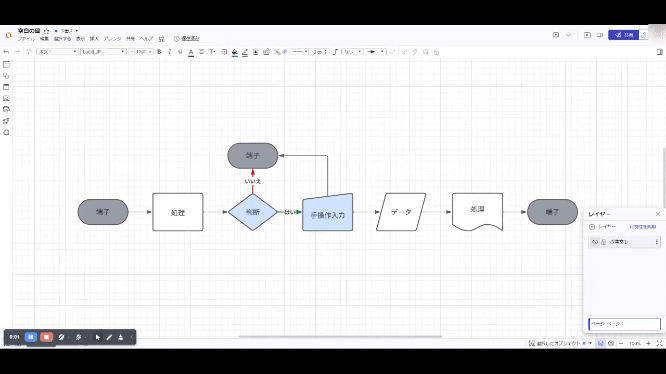
Task: Close the レイヤー panel
Action: coord(658,214)
